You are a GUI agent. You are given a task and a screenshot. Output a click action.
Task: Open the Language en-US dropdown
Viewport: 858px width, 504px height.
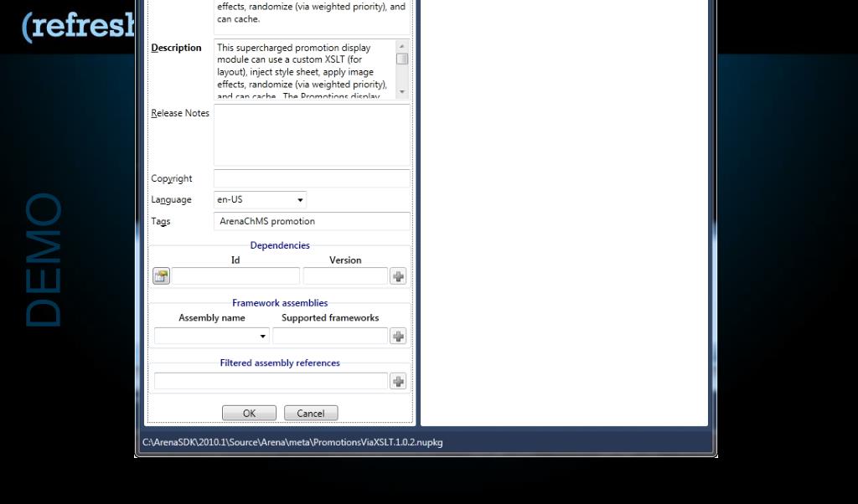pos(260,199)
